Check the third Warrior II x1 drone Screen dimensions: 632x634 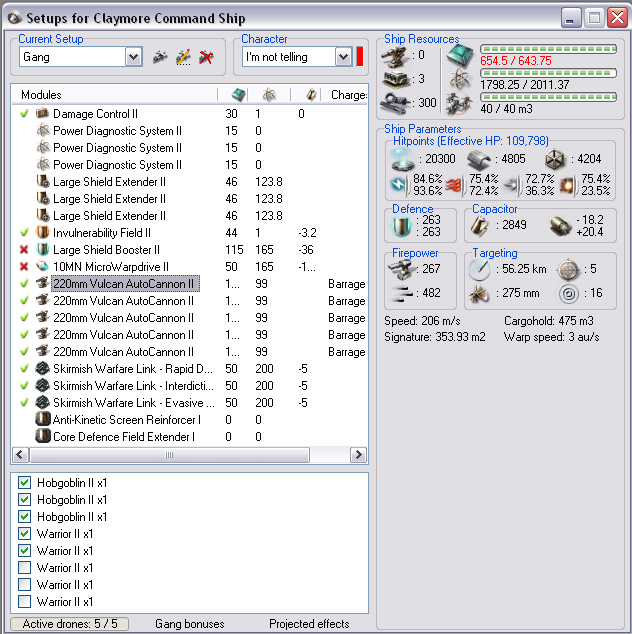click(x=25, y=567)
